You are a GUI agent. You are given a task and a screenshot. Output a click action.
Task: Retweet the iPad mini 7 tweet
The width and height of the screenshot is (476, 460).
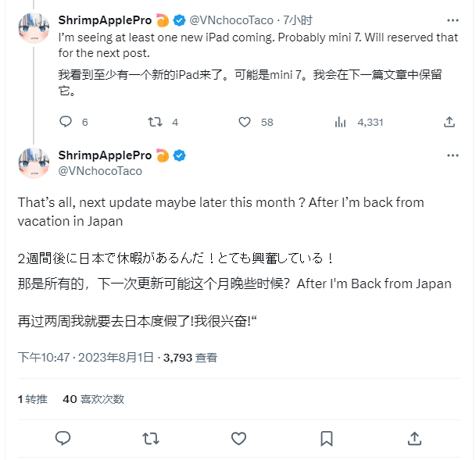(x=163, y=122)
